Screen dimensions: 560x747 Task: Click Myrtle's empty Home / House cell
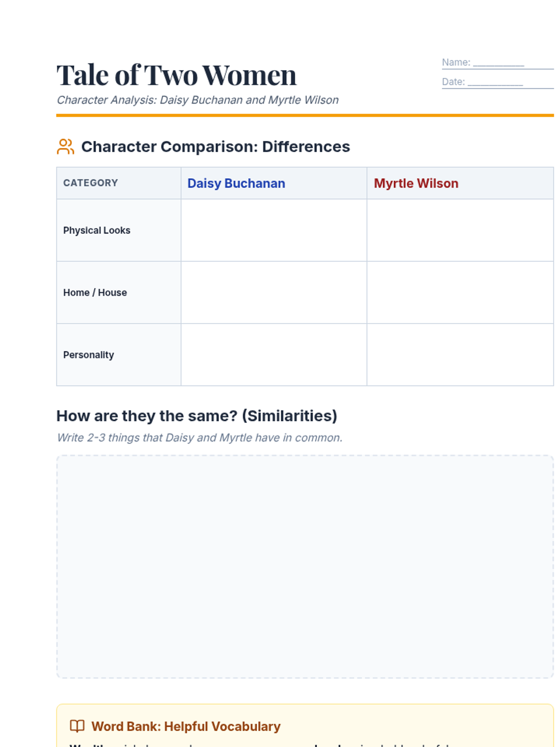460,293
